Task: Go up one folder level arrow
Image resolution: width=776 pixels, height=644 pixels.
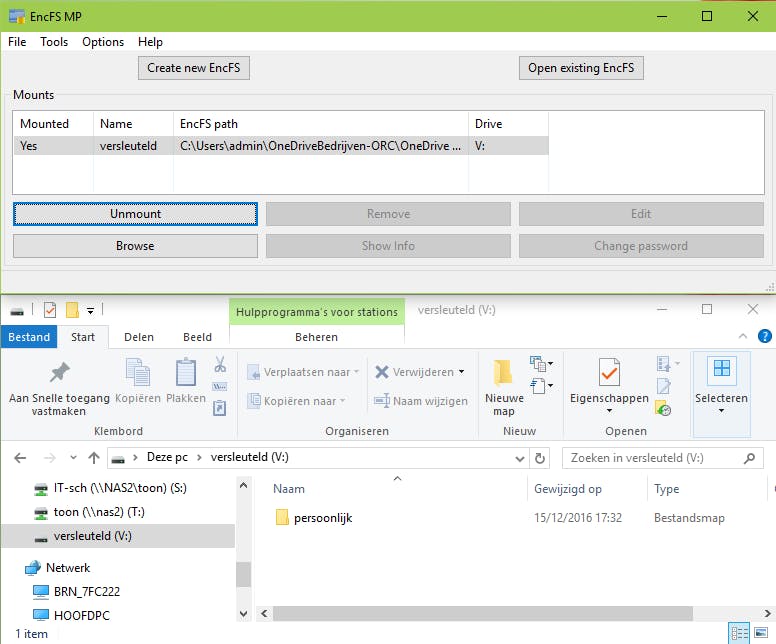Action: click(x=94, y=458)
